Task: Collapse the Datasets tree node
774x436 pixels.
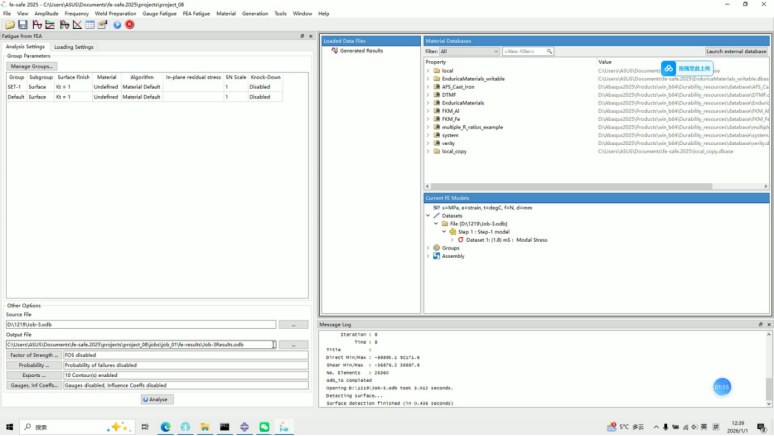Action: [428, 216]
